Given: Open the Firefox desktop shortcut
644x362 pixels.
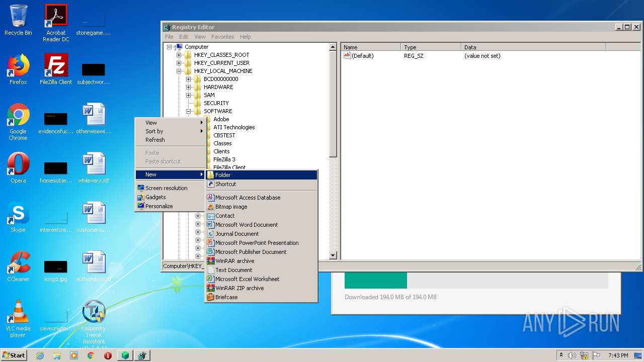Looking at the screenshot, I should pos(18,69).
